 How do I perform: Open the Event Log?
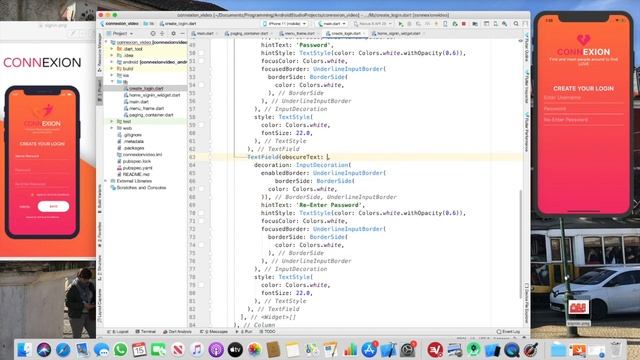tap(509, 332)
